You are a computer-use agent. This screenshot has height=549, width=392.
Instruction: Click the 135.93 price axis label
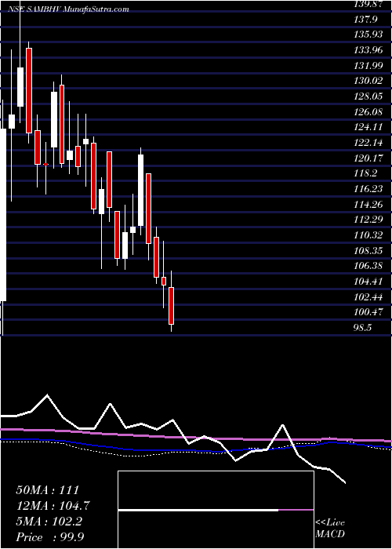tap(368, 35)
